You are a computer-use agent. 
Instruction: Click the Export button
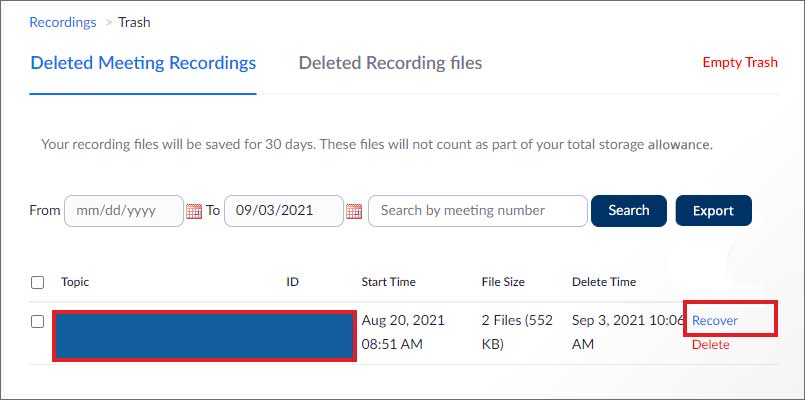tap(714, 211)
